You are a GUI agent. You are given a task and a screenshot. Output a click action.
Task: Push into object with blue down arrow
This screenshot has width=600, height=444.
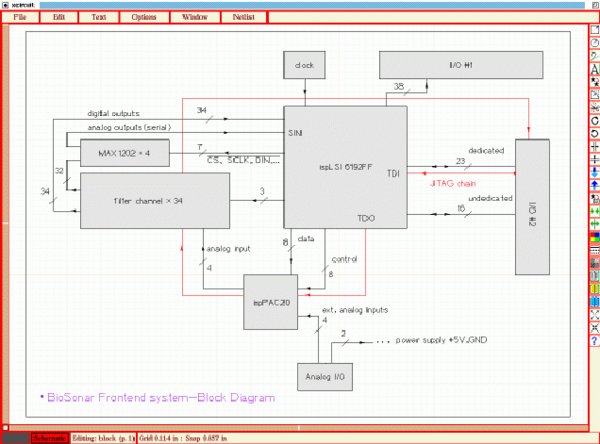(x=595, y=173)
